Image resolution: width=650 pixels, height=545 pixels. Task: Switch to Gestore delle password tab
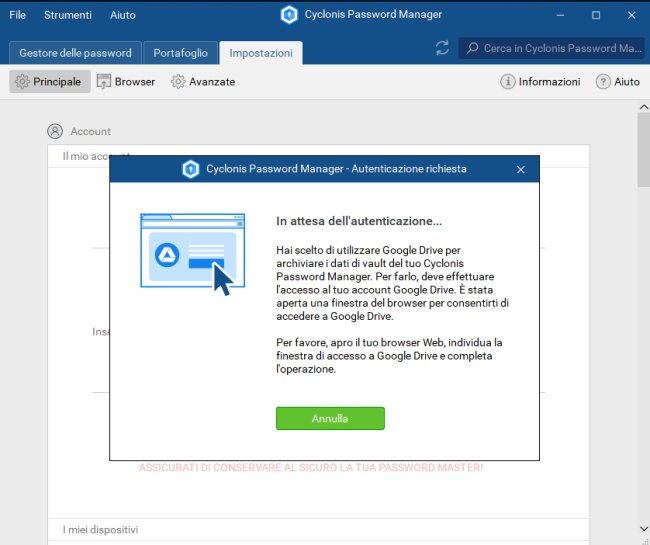75,53
